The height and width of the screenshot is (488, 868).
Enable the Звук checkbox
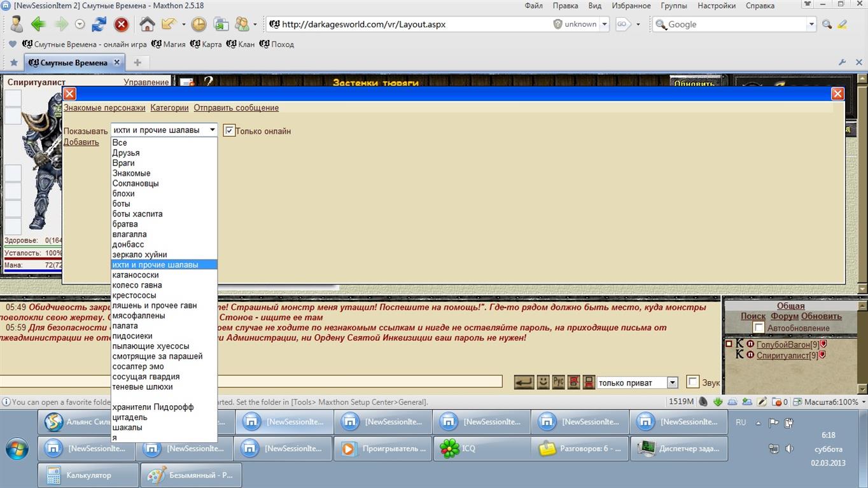coord(693,382)
